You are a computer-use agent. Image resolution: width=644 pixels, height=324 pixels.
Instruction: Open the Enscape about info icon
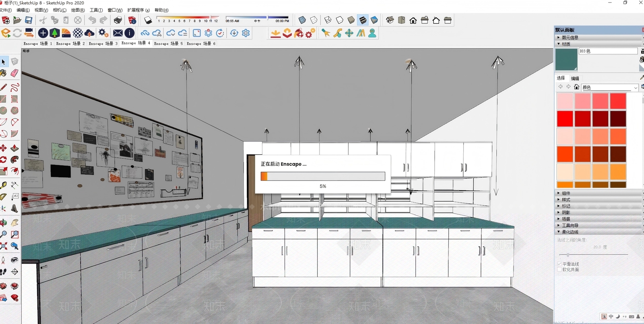pos(130,33)
